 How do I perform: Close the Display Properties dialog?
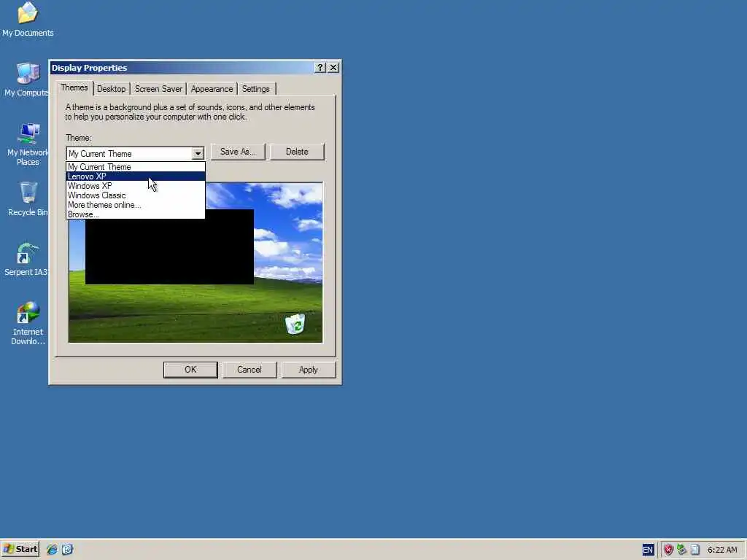(333, 68)
